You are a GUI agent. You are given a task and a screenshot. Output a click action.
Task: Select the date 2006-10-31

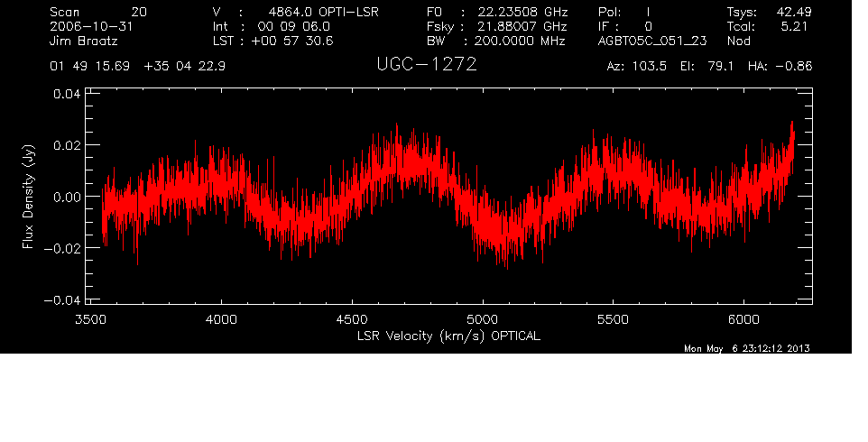click(91, 26)
